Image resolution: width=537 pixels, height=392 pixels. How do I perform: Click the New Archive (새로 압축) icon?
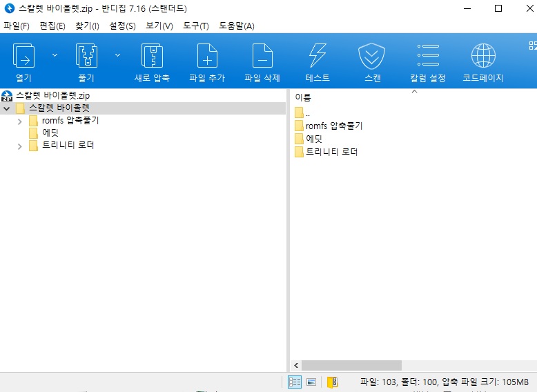152,55
